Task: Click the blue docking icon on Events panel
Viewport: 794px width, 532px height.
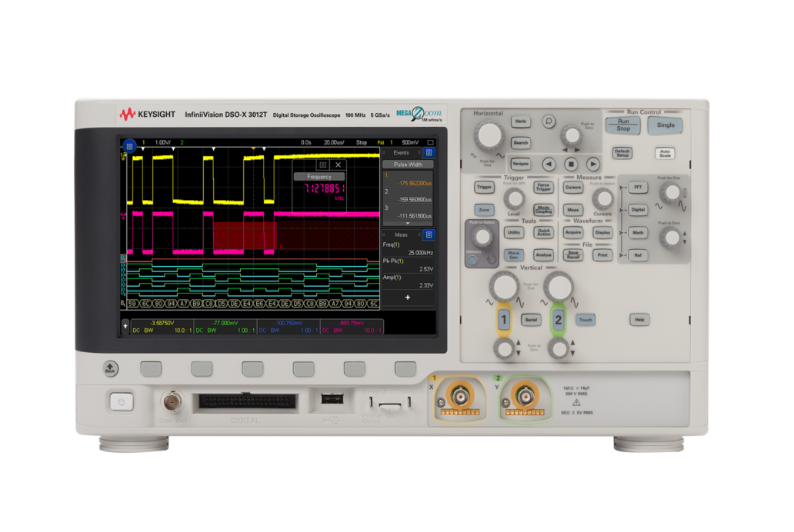Action: pyautogui.click(x=427, y=152)
